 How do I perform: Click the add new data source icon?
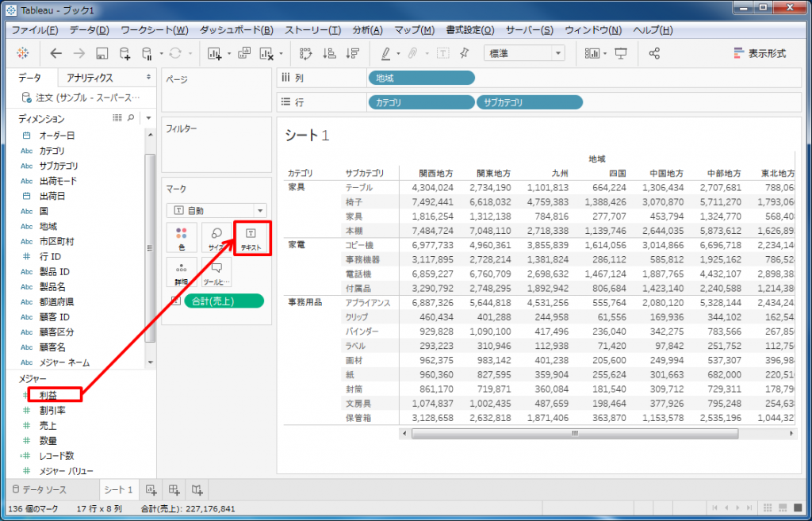point(124,54)
